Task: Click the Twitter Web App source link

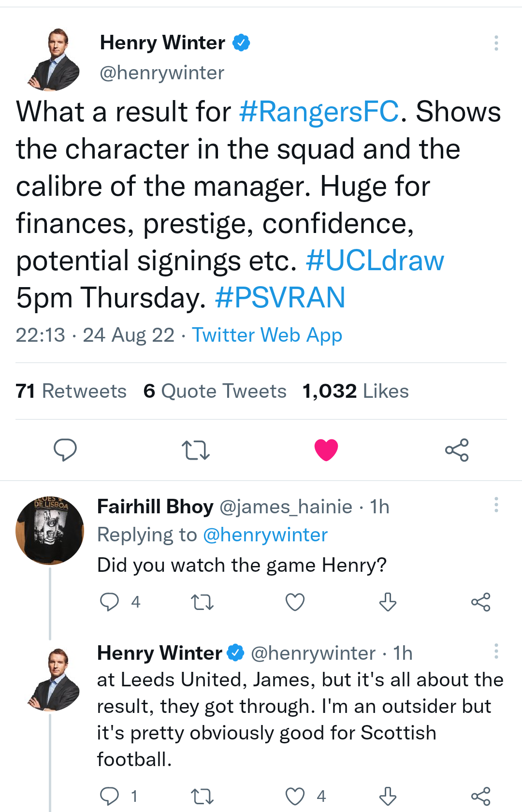Action: point(267,335)
